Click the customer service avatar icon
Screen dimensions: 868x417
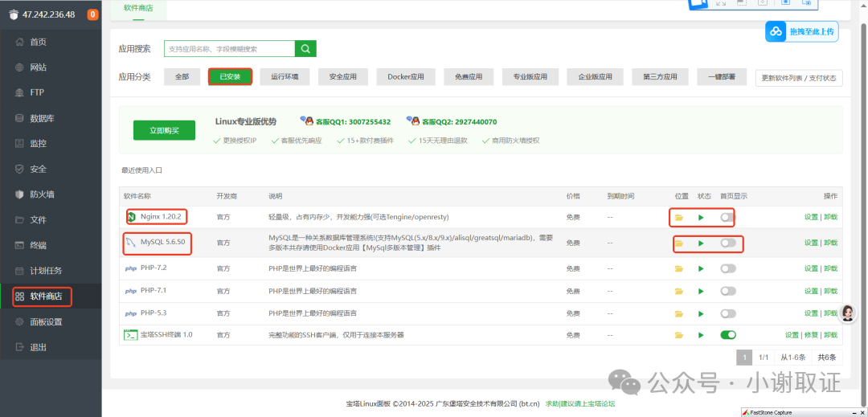pyautogui.click(x=847, y=313)
